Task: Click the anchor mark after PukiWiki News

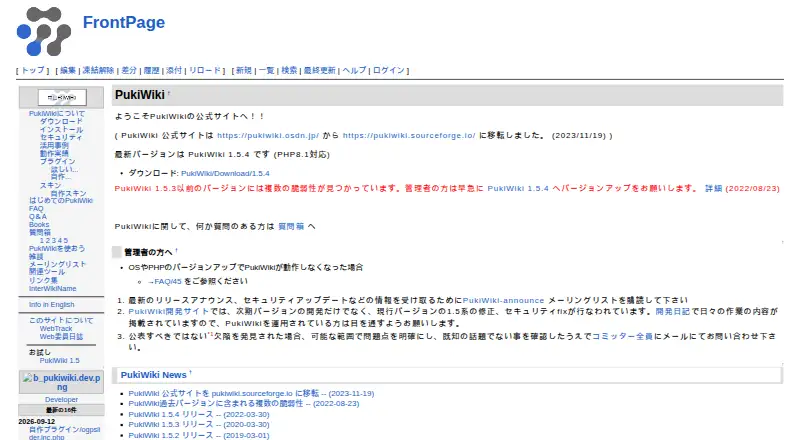Action: point(190,373)
